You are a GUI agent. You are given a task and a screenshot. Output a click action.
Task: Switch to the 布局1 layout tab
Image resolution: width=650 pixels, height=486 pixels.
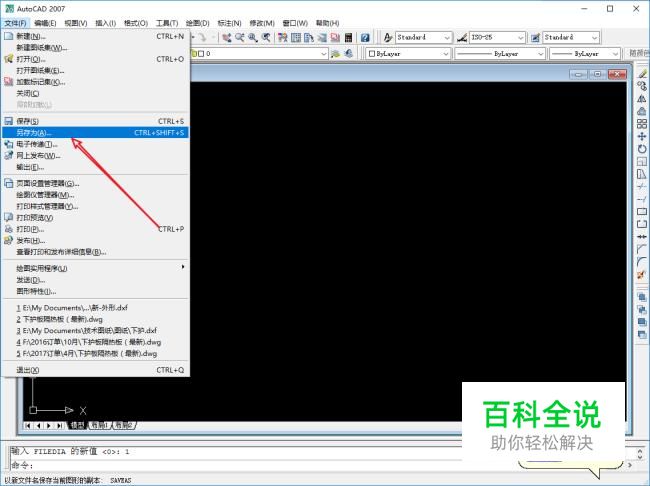99,425
